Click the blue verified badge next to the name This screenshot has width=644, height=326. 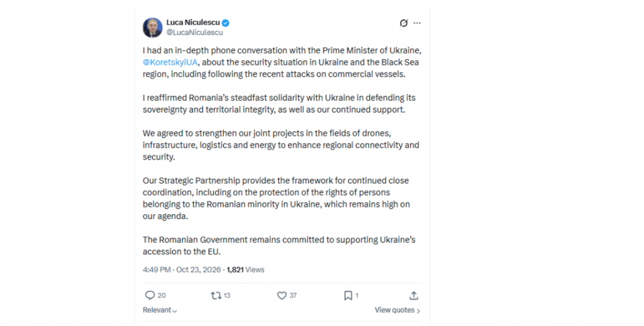coord(226,23)
